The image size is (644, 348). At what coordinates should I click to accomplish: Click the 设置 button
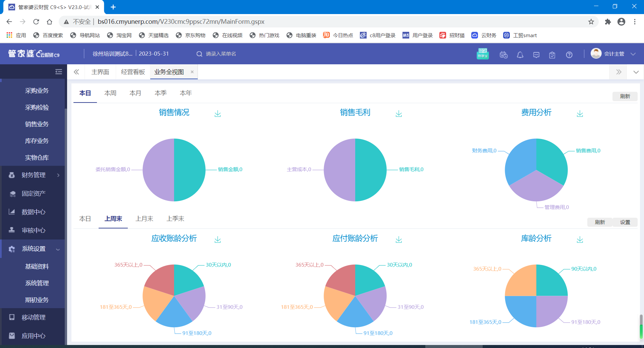(x=625, y=222)
